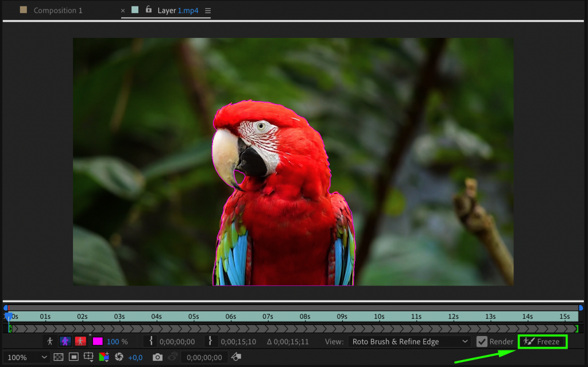
Task: Click the lock icon on the Layer tab
Action: point(148,10)
